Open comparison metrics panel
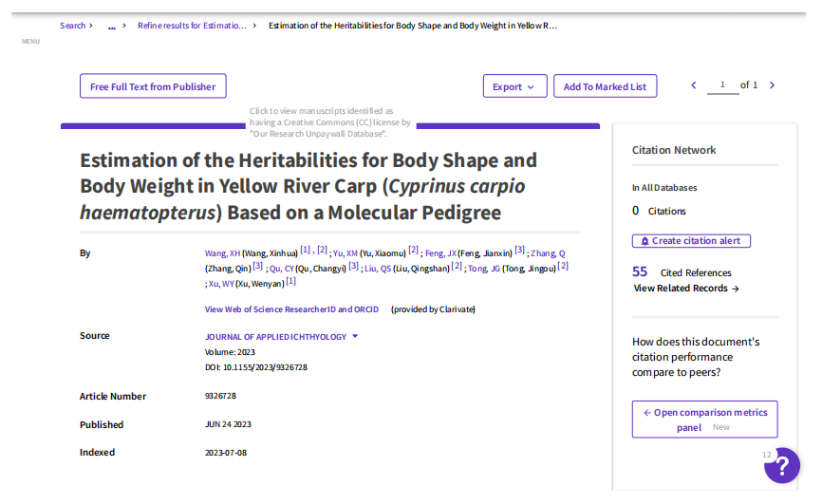The image size is (822, 504). (x=704, y=420)
